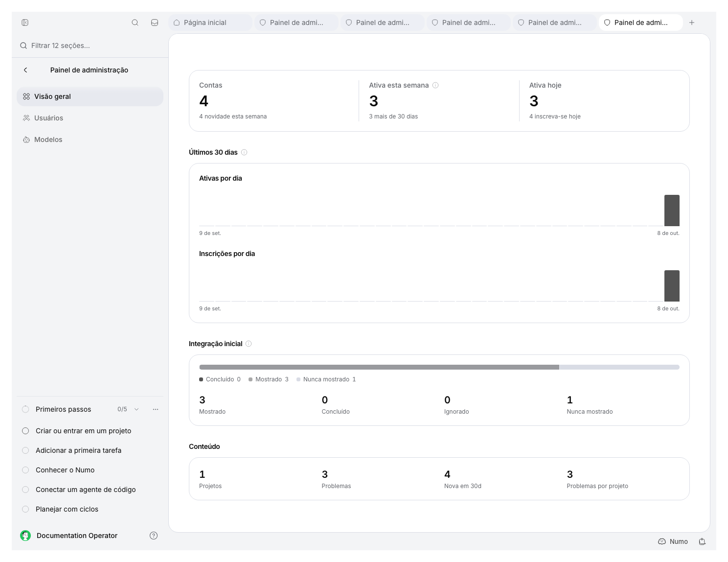Open the help question mark icon

(154, 536)
